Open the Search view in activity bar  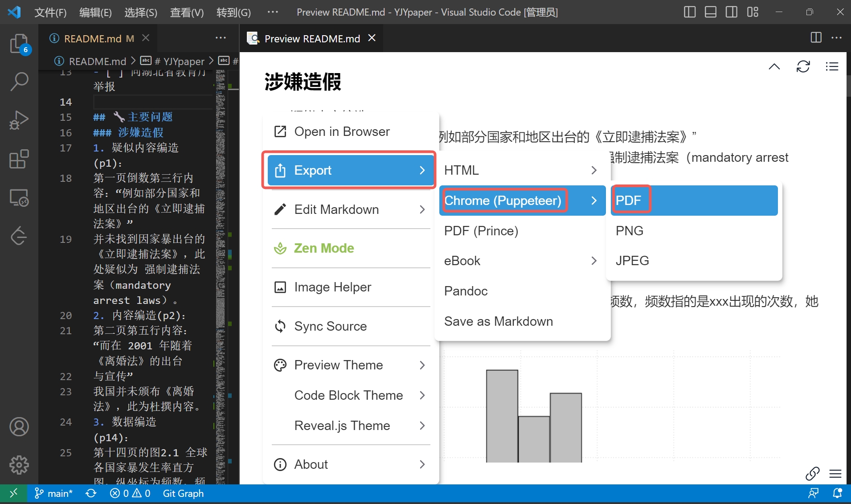pos(19,82)
